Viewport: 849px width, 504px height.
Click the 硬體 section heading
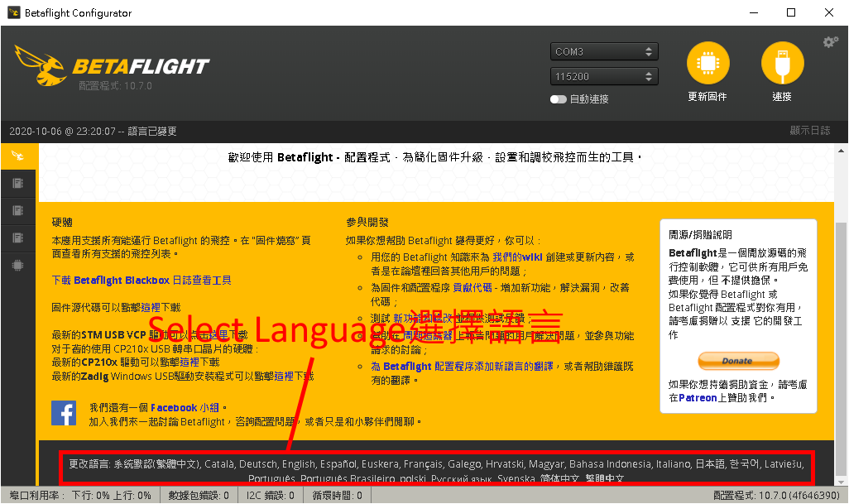click(62, 222)
